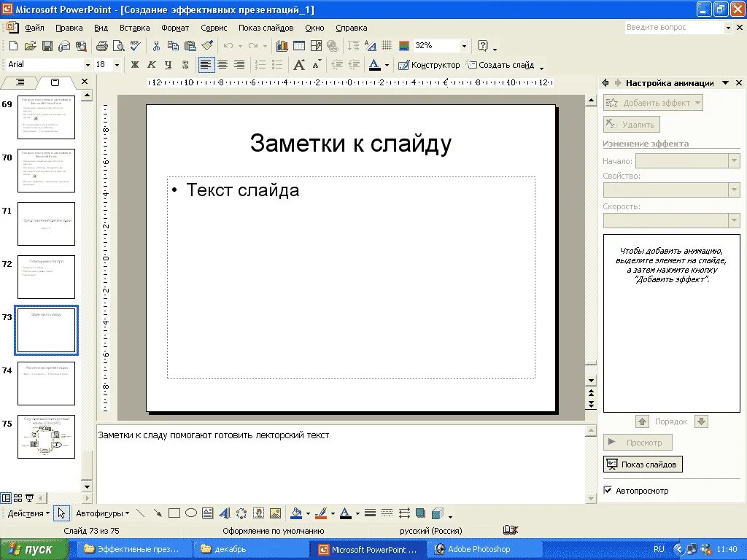
Task: Click the Save floppy disk icon
Action: click(x=47, y=46)
